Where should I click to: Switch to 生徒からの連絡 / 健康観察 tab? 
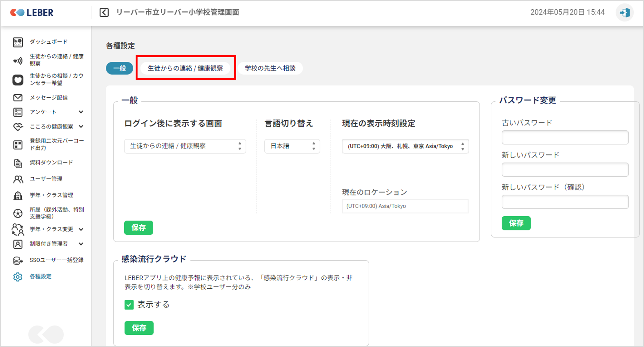pyautogui.click(x=185, y=68)
